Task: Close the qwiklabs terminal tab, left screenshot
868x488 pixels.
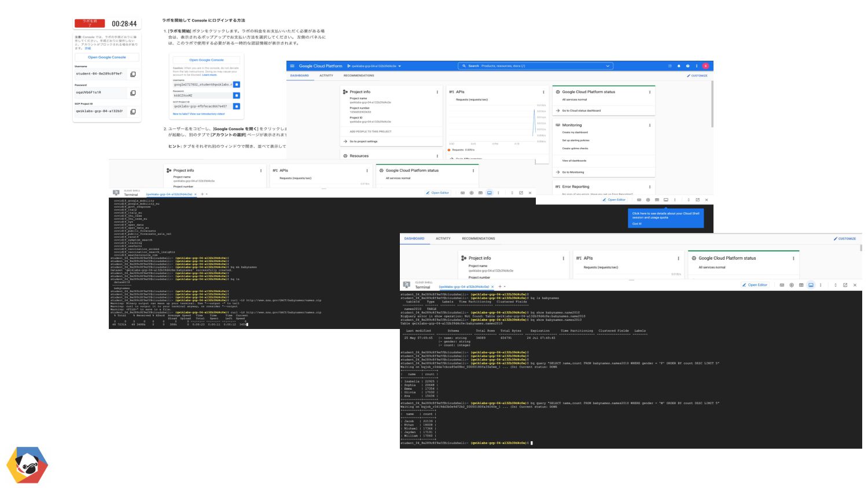Action: click(196, 194)
